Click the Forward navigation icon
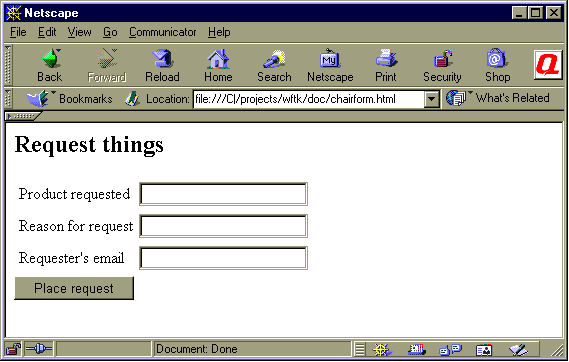The width and height of the screenshot is (569, 362). click(x=107, y=58)
